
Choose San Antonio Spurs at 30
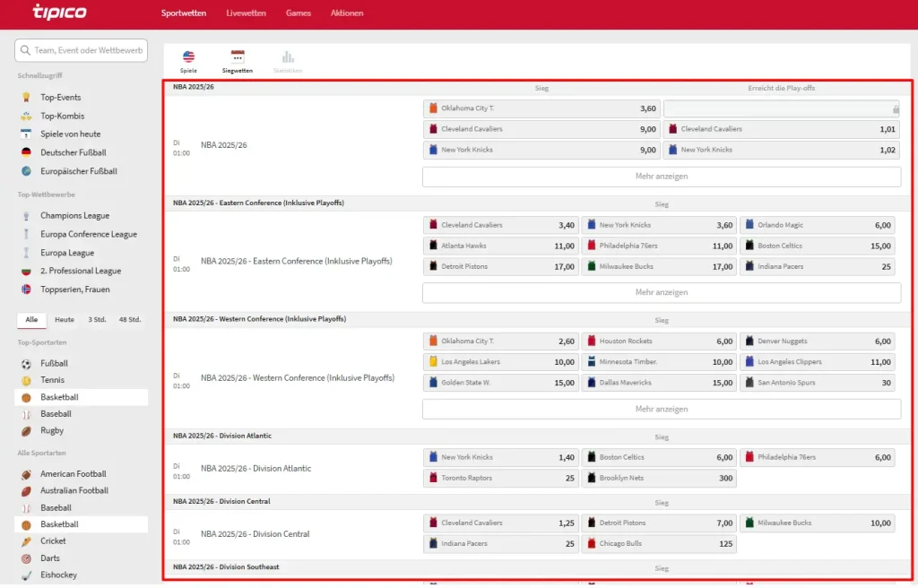(x=818, y=383)
